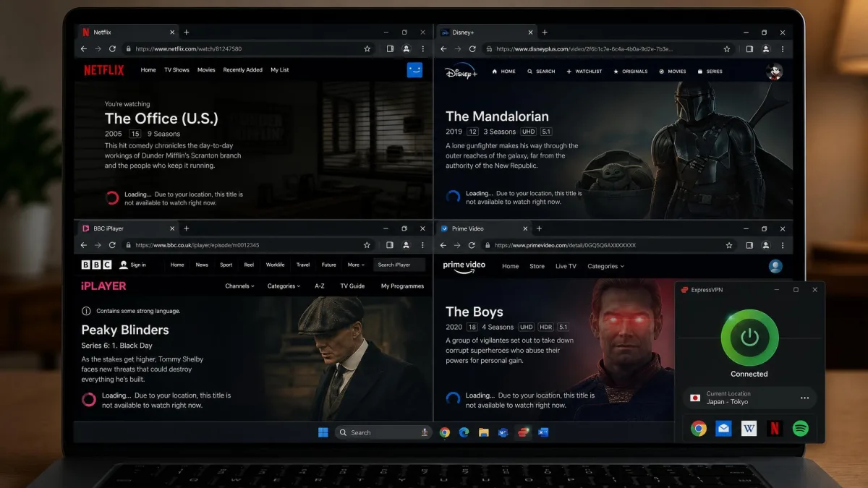
Task: Go to WATCHLIST on Disney+
Action: tap(584, 72)
